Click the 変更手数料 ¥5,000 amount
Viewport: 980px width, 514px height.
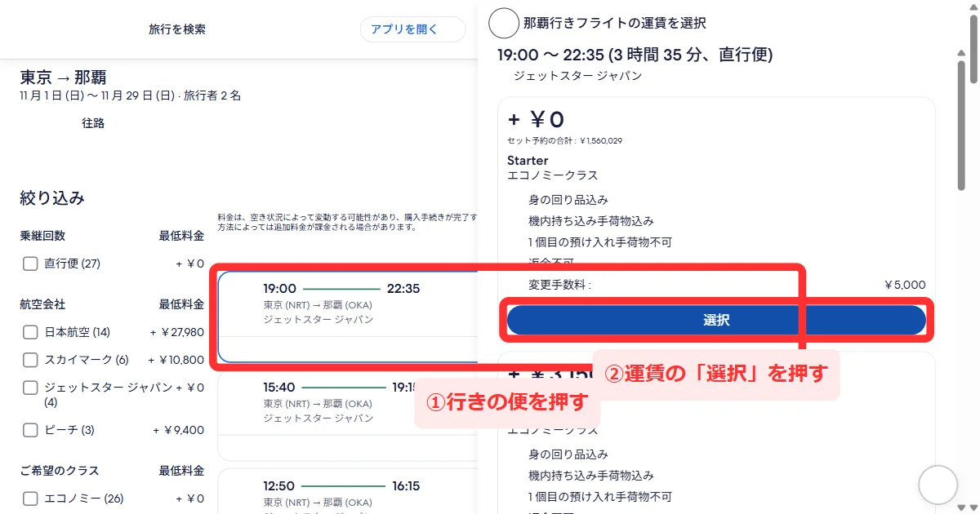[905, 285]
